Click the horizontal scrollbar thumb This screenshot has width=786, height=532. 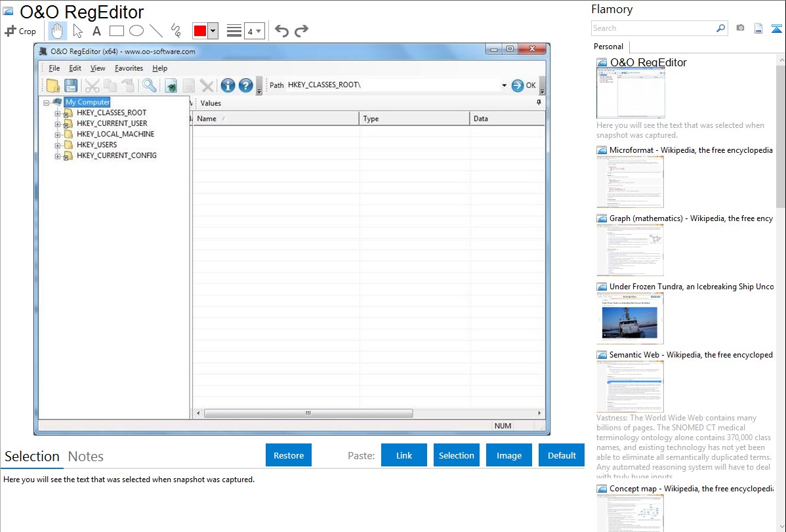pyautogui.click(x=308, y=413)
